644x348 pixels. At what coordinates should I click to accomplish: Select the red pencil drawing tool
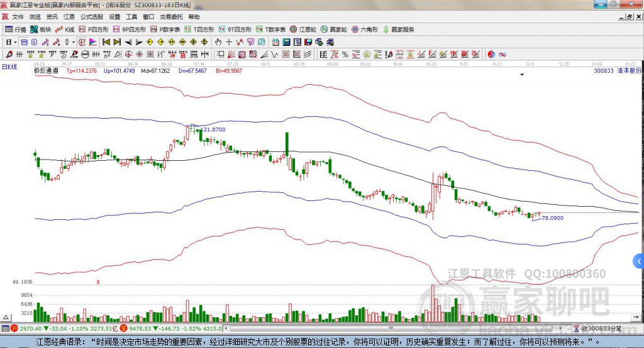coord(9,54)
